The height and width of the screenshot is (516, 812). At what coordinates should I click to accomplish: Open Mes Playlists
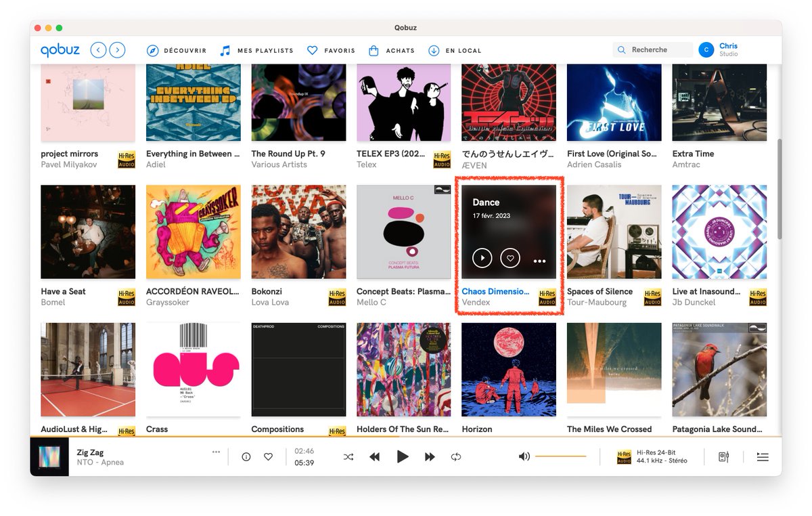(256, 51)
